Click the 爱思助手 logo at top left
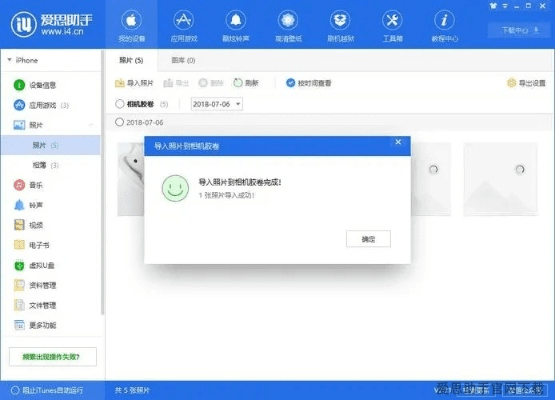This screenshot has height=400, width=555. pyautogui.click(x=52, y=24)
